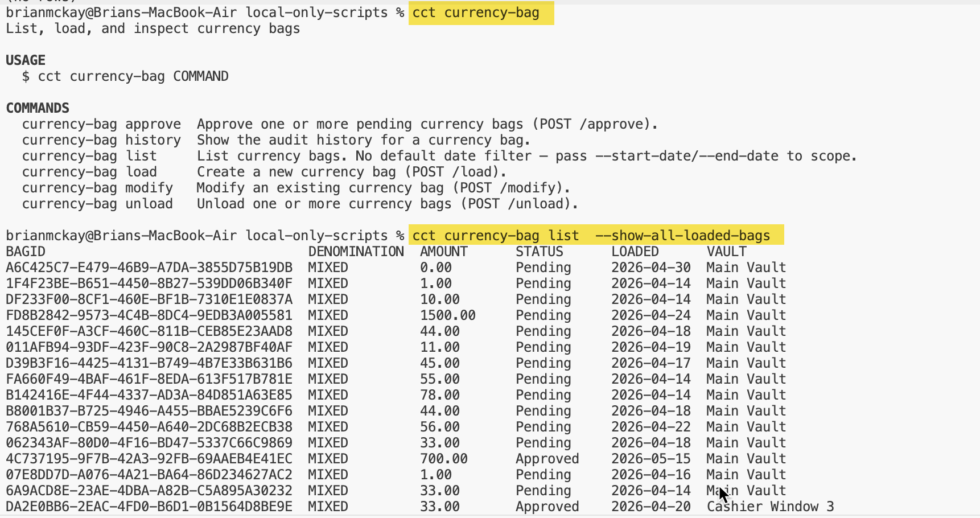Click the 'currency-bag approve' command name
This screenshot has width=980, height=518.
[x=101, y=124]
